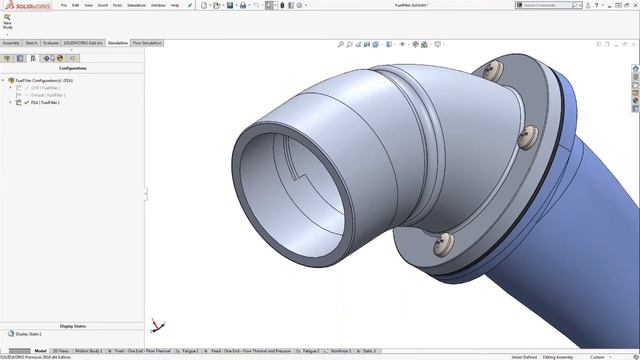Switch to the Evaluate ribbon tab
This screenshot has width=640, height=360.
(x=51, y=43)
